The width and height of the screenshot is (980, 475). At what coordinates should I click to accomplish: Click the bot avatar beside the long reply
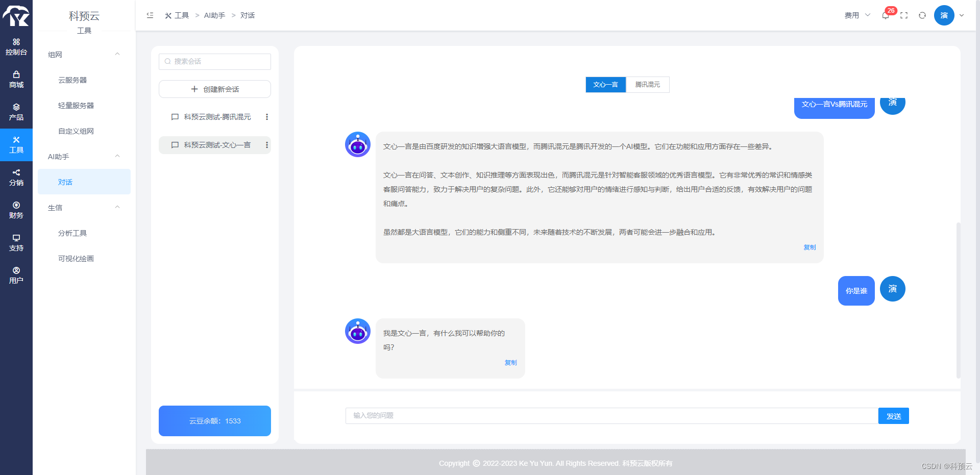click(358, 144)
